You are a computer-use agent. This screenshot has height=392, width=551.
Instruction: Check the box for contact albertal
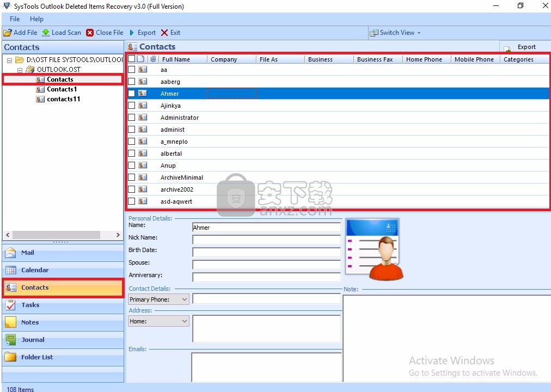pos(131,153)
